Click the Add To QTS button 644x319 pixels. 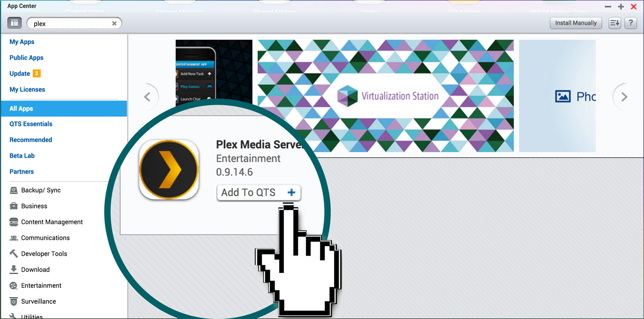click(x=258, y=193)
